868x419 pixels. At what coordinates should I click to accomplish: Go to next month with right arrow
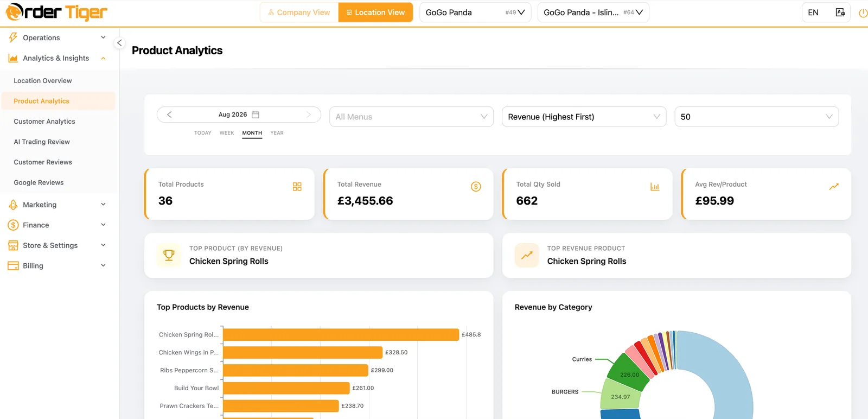click(x=309, y=115)
